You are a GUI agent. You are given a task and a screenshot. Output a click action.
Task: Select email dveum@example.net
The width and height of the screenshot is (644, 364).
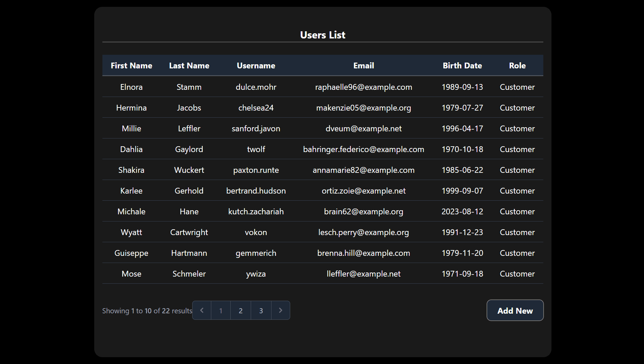pyautogui.click(x=364, y=129)
